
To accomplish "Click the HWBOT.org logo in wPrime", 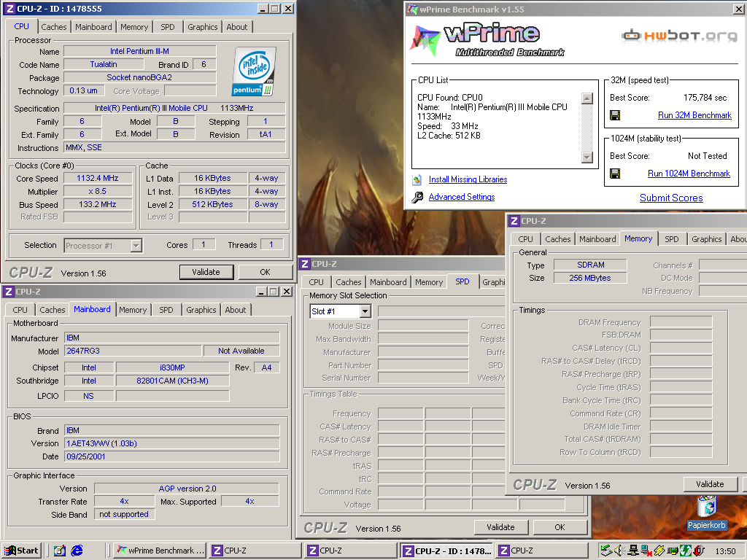I will (x=679, y=36).
